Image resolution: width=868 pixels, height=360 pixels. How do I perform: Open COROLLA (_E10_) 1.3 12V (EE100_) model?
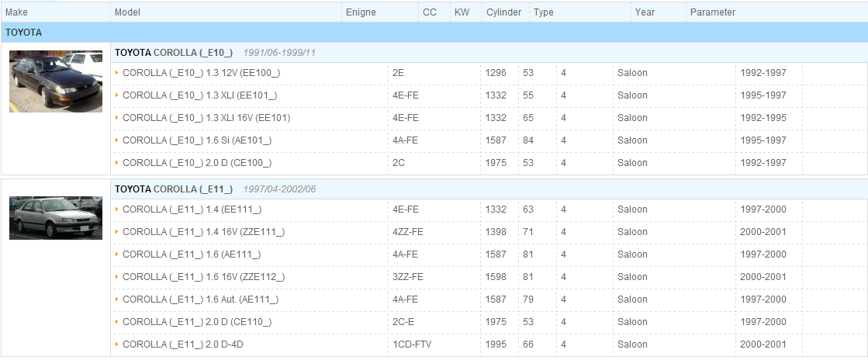[202, 73]
